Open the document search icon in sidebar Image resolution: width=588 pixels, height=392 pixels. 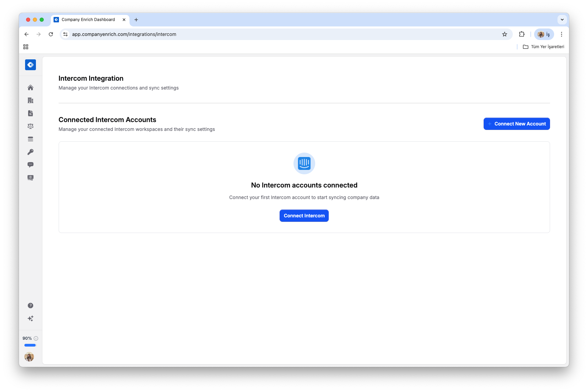[x=31, y=113]
